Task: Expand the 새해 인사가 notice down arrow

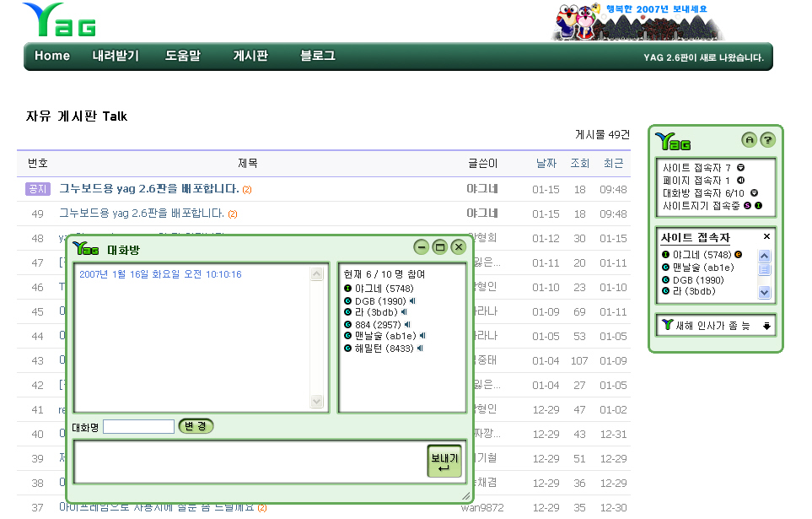Action: pos(766,326)
